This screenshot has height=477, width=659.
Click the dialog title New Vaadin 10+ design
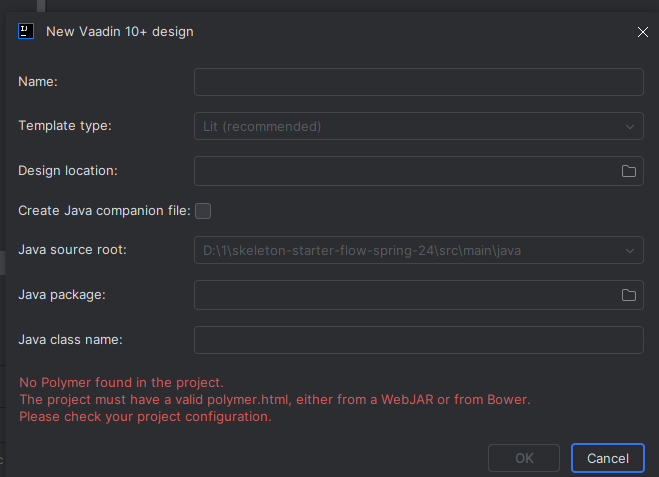[x=120, y=32]
